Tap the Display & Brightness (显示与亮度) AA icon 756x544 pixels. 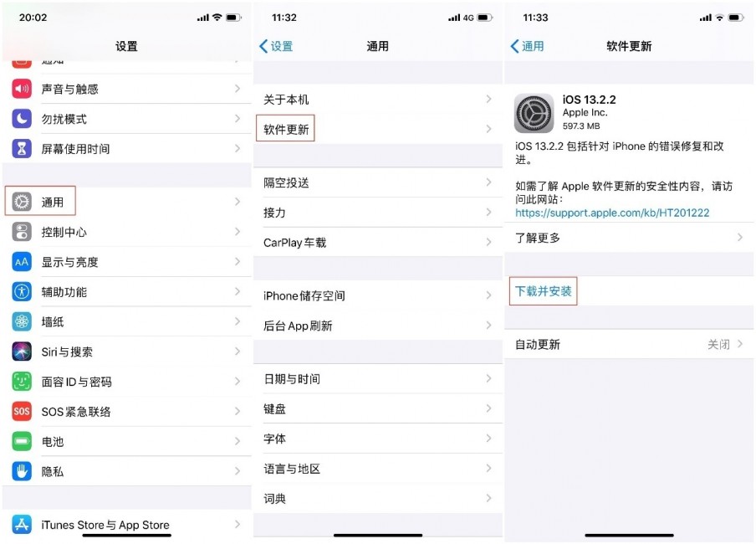coord(22,262)
